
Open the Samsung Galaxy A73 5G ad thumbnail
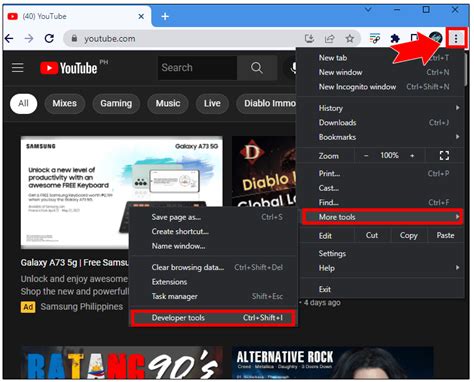[x=122, y=192]
